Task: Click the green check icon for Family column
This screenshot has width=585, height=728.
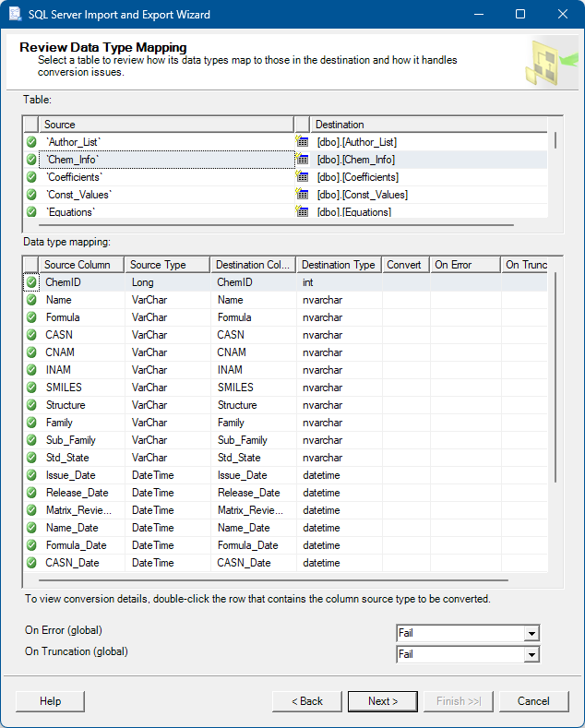Action: pos(31,423)
